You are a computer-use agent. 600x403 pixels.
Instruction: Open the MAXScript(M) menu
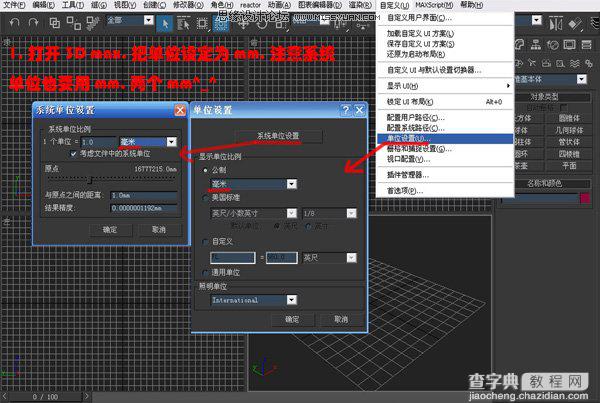[x=434, y=5]
